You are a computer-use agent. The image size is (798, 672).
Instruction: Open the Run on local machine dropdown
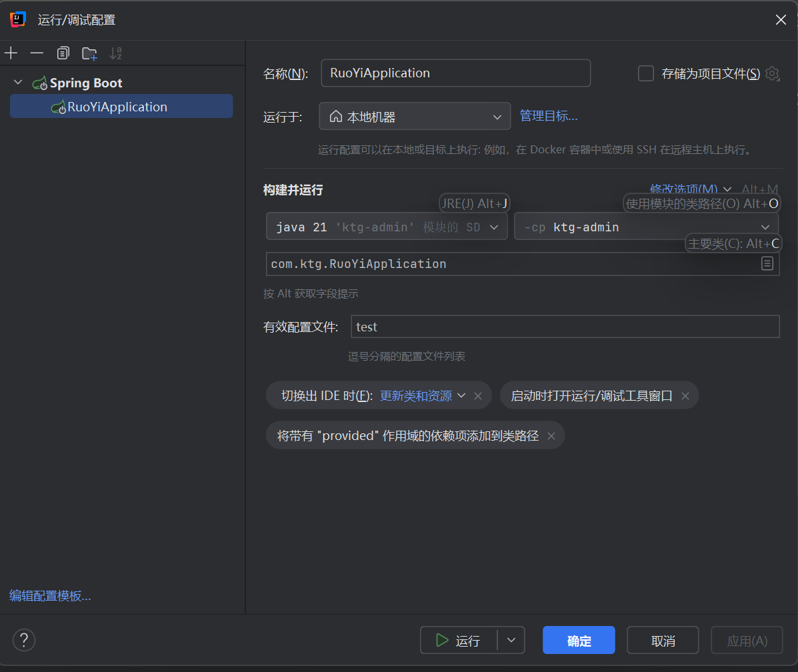415,117
